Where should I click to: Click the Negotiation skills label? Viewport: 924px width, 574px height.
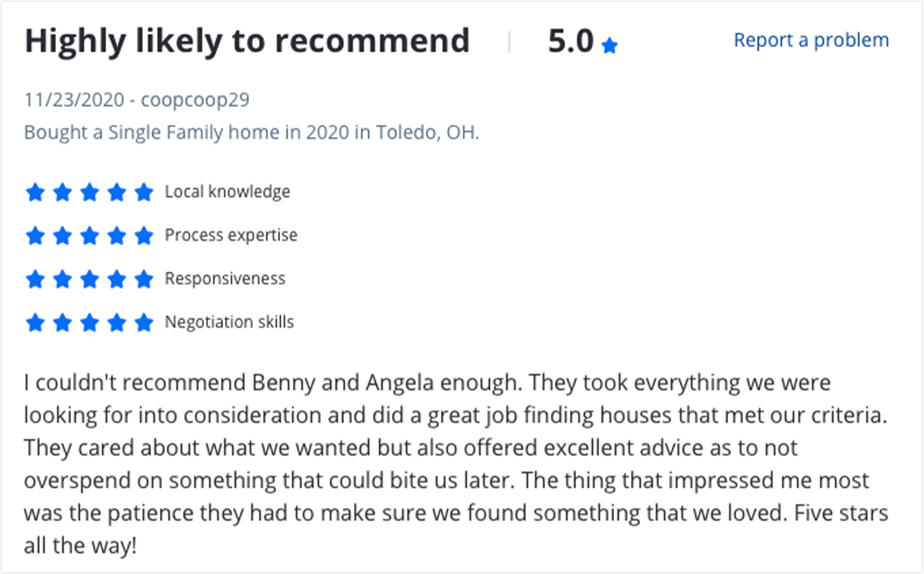click(229, 322)
